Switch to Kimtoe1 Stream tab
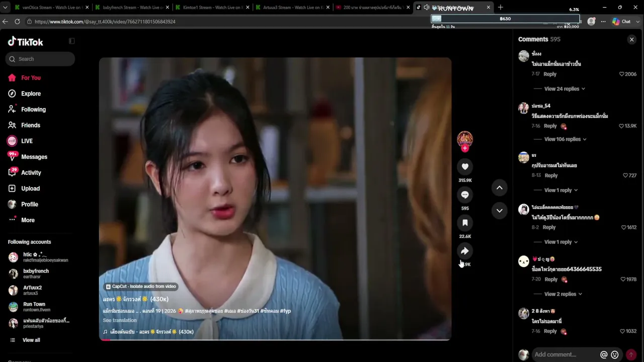Image resolution: width=644 pixels, height=362 pixels. pos(213,8)
